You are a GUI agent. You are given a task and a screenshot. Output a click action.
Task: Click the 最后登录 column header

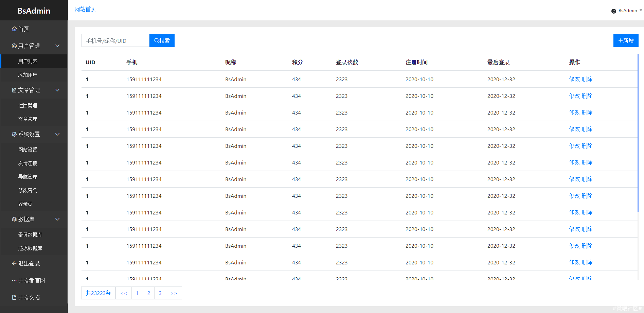pos(498,62)
